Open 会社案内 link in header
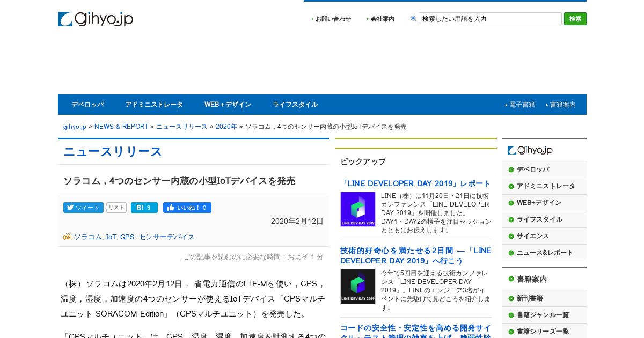This screenshot has width=644, height=338. pos(382,19)
